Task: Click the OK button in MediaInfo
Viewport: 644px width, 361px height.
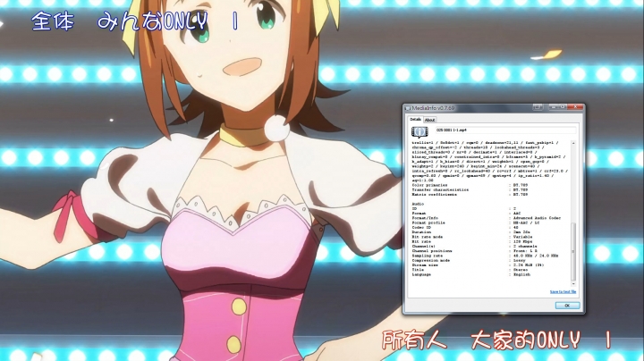Action: point(567,306)
